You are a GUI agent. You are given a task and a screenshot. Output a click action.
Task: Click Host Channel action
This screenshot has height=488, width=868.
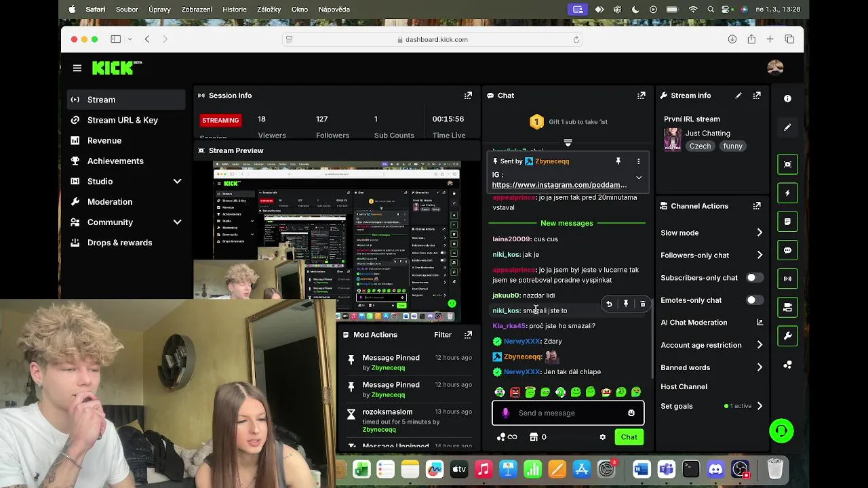coord(684,386)
